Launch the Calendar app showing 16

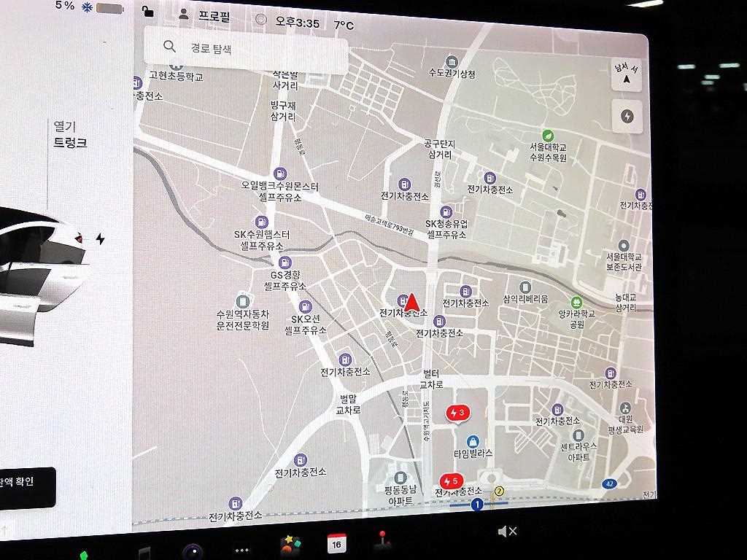336,543
